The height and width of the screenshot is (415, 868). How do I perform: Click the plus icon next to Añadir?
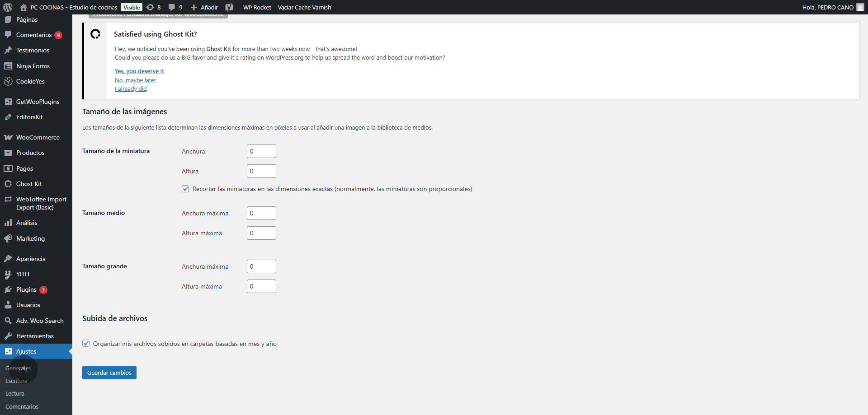point(194,7)
